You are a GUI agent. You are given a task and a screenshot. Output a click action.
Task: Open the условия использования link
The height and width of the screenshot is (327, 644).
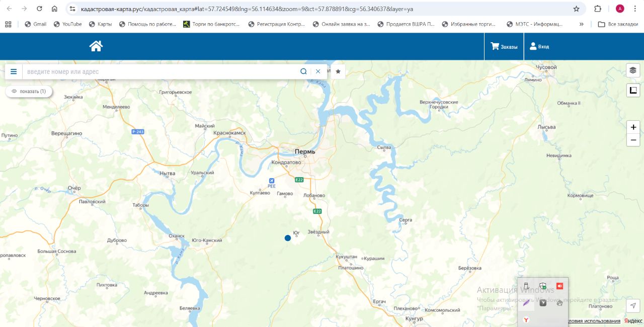(594, 321)
